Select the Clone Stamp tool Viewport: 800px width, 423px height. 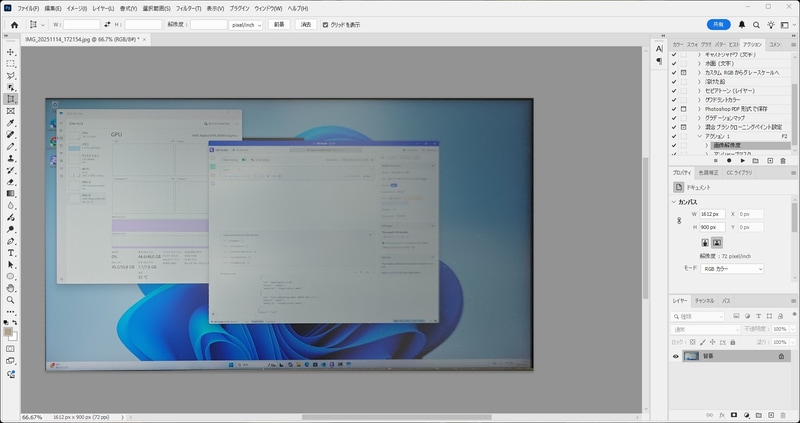(x=10, y=158)
